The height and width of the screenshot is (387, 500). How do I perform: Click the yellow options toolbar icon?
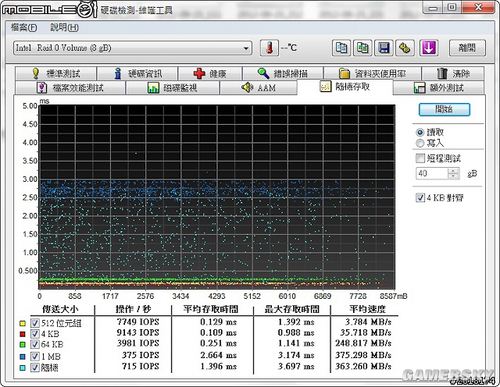tap(405, 48)
